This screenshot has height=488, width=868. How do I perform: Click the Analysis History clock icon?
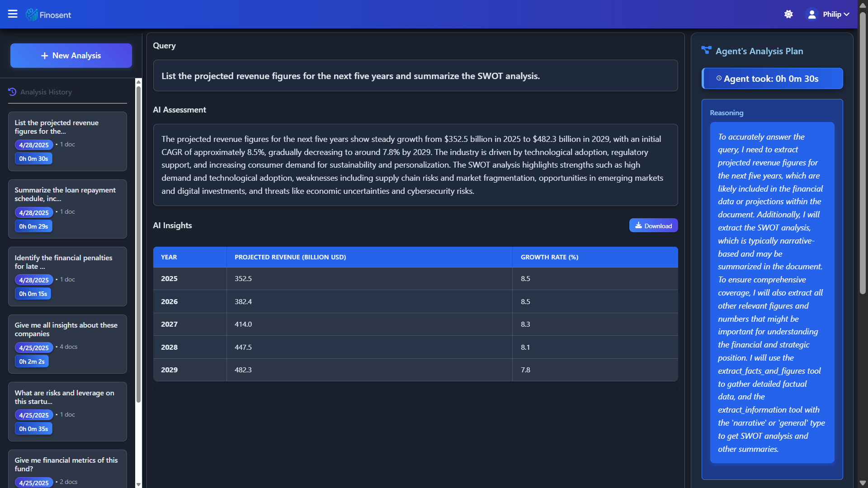click(12, 92)
